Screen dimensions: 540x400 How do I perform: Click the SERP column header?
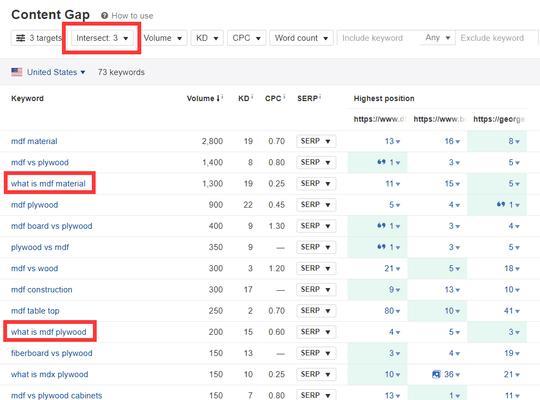pyautogui.click(x=309, y=99)
